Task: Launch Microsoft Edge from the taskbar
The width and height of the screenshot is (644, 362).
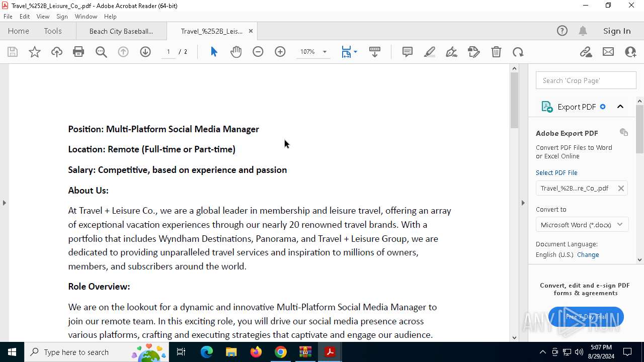Action: click(x=207, y=352)
